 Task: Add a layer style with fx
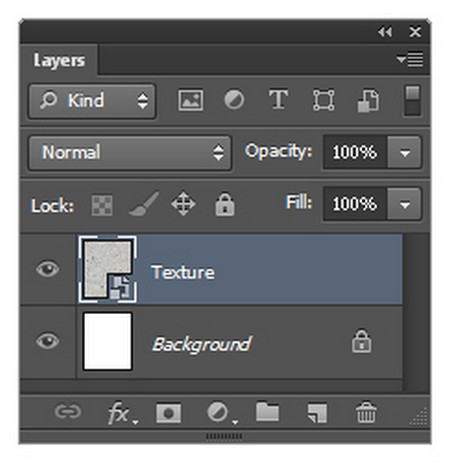tap(122, 413)
